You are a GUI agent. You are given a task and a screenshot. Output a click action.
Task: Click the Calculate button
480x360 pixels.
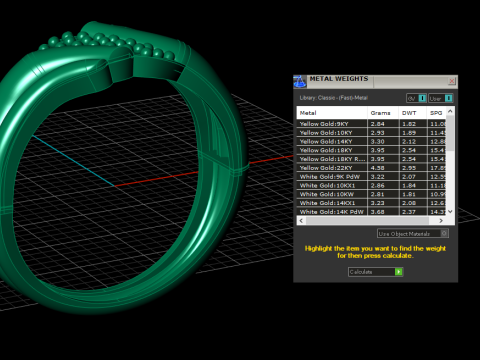376,272
